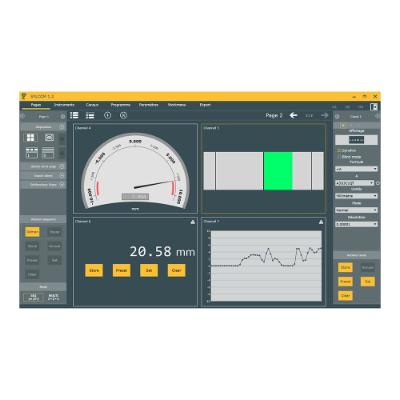Choose the striped-rows layout icon with number field

[x=48, y=153]
